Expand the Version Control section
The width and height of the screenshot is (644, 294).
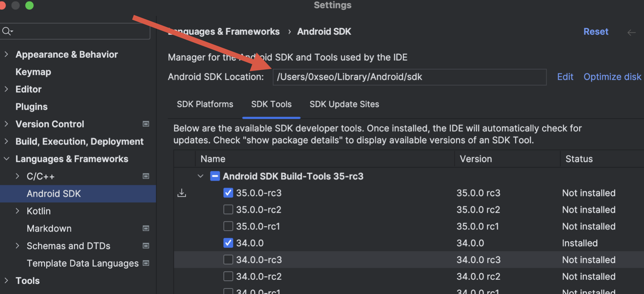(6, 124)
